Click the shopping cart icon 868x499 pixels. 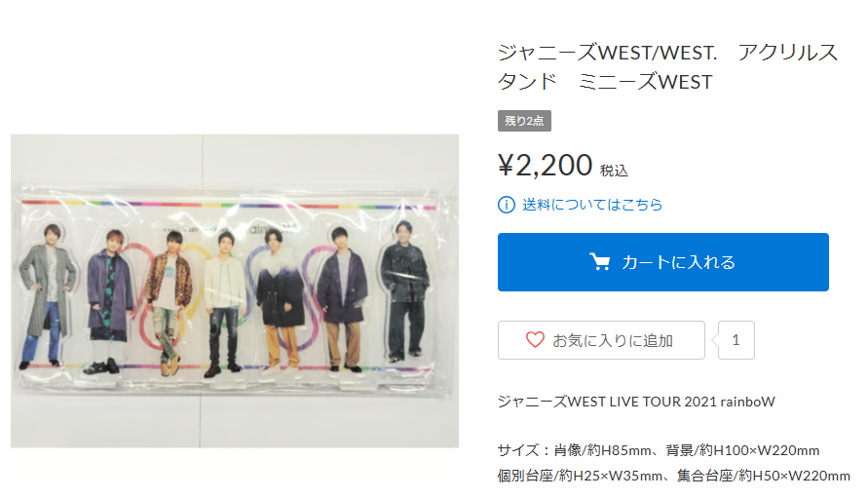tap(599, 261)
